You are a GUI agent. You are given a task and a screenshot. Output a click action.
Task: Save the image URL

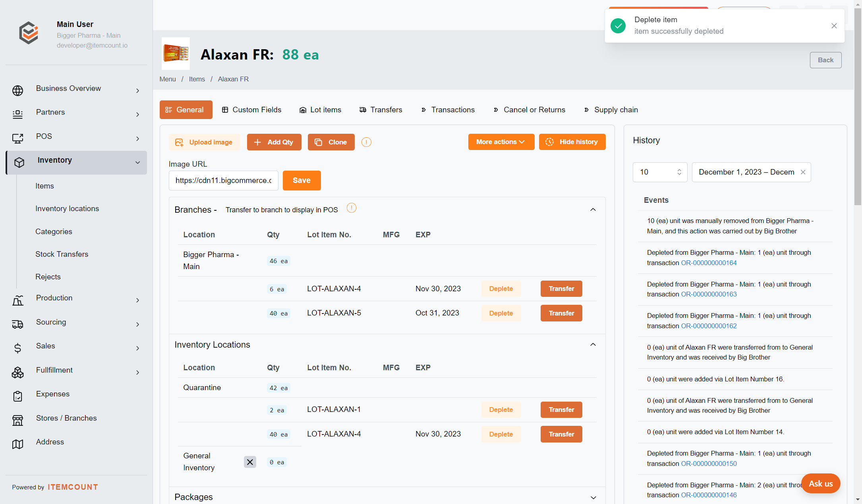tap(302, 181)
